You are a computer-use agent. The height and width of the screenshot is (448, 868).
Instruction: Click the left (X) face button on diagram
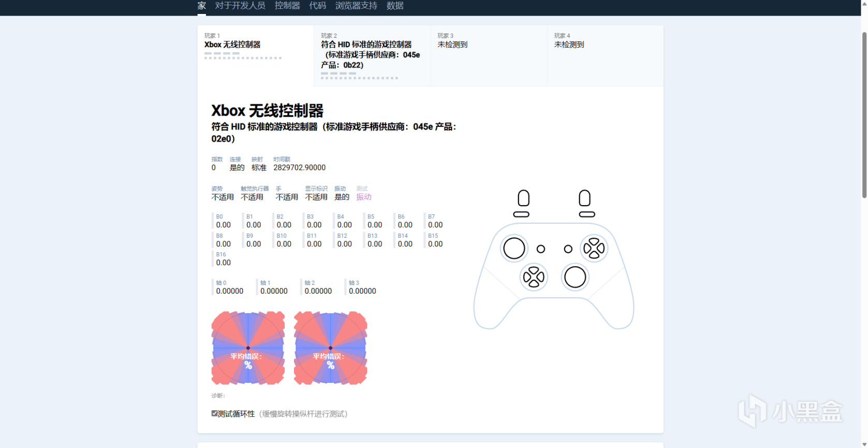[587, 249]
